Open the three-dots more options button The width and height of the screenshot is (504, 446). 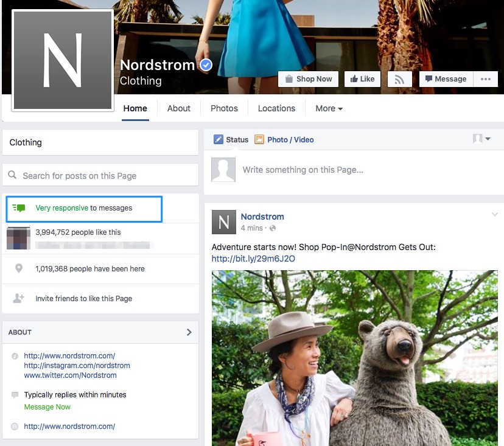click(x=485, y=79)
